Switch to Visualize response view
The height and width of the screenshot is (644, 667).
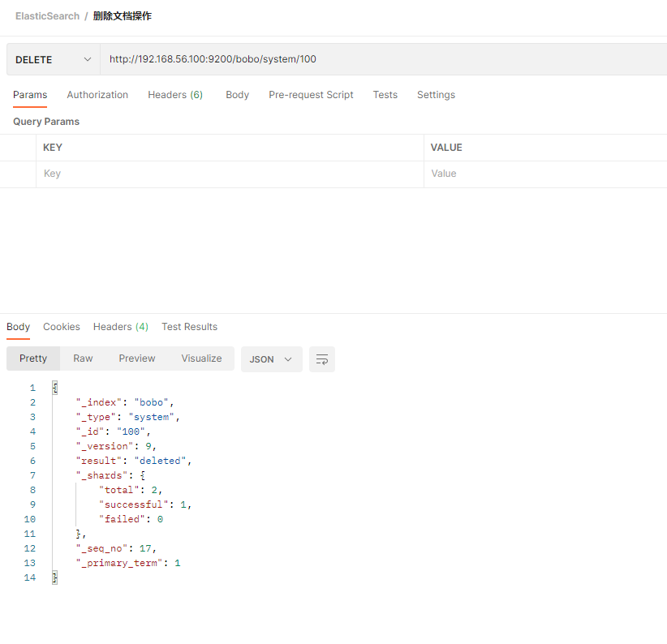coord(201,358)
